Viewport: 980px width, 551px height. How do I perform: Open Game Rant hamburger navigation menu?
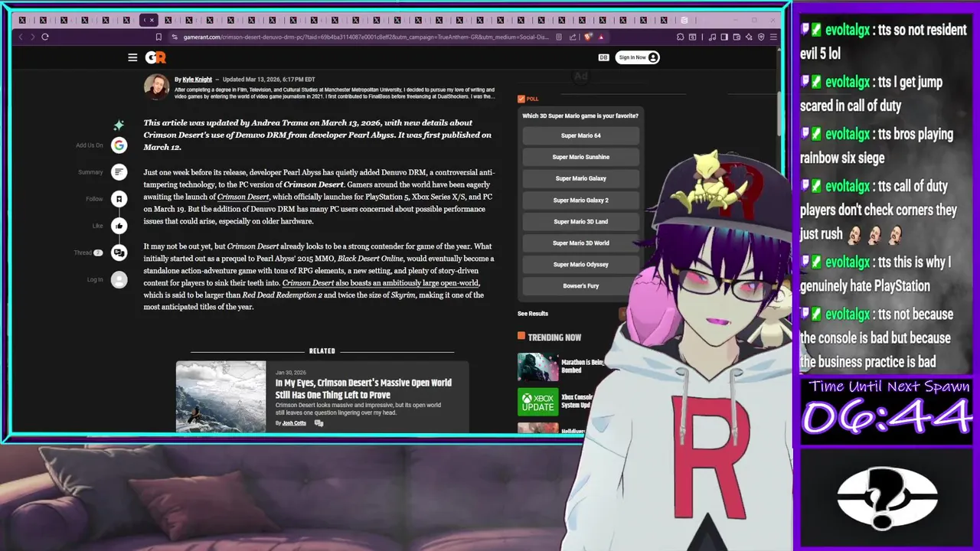tap(132, 57)
